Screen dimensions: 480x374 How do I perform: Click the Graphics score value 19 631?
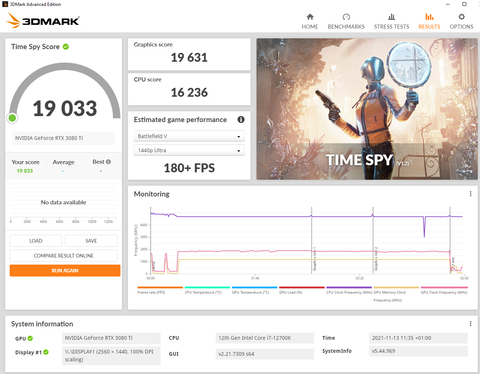[189, 57]
